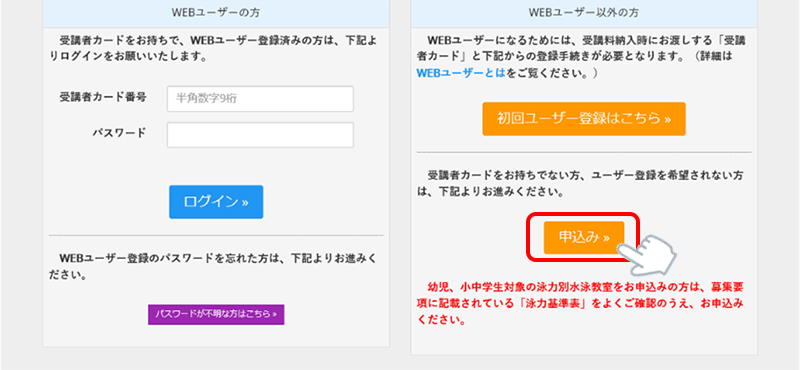Focus the パスワード input field
800x370 pixels.
tap(260, 135)
